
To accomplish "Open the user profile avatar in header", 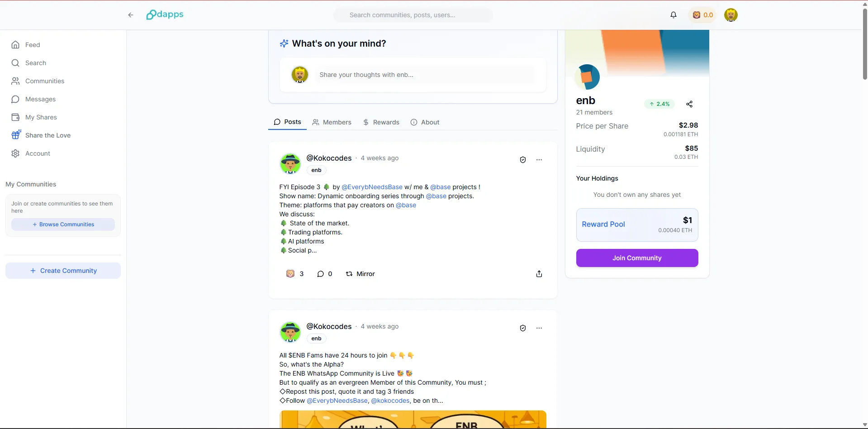I will [x=731, y=15].
